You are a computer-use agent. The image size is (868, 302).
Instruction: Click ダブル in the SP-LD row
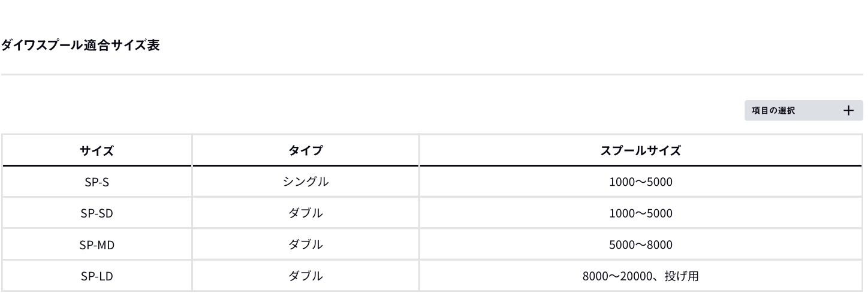tap(305, 276)
